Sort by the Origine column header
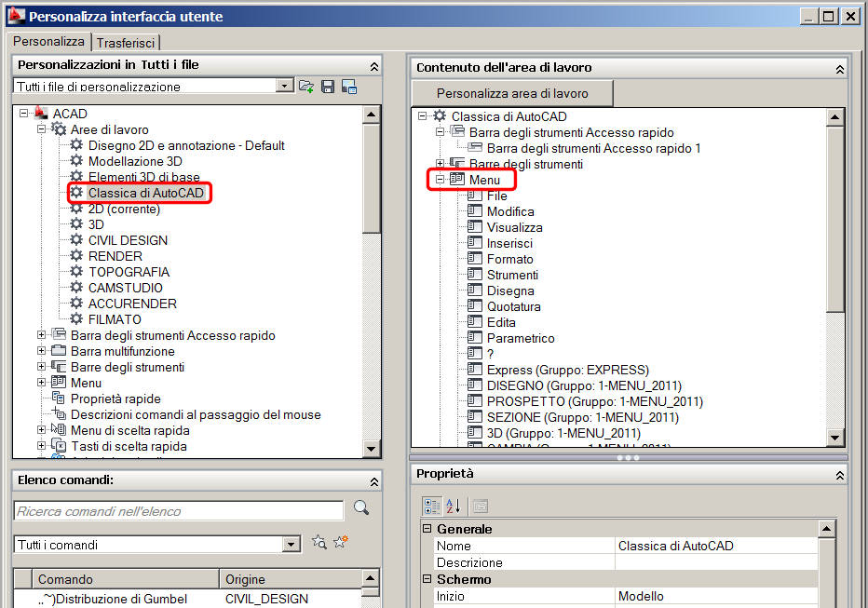This screenshot has width=868, height=608. click(290, 579)
